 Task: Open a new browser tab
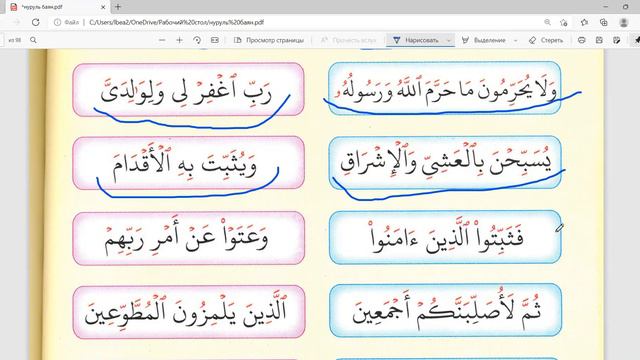click(x=118, y=7)
